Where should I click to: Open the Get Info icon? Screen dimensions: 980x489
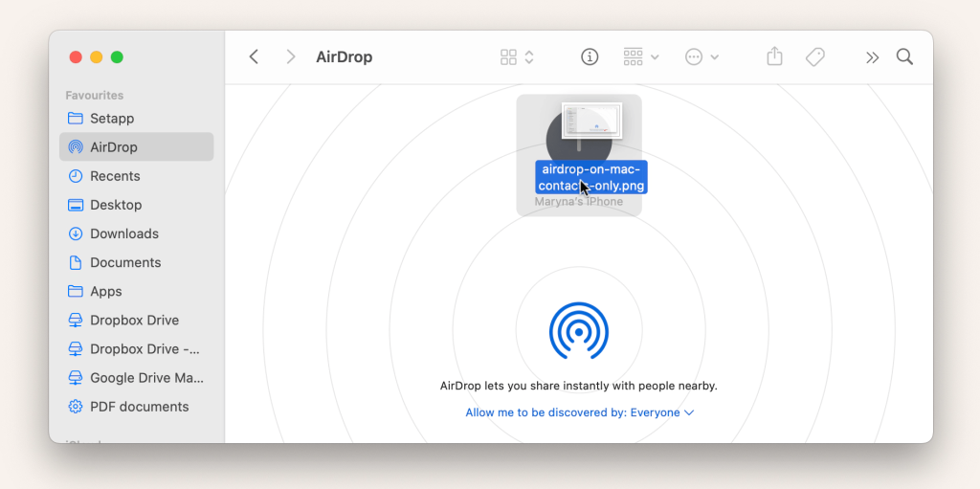(590, 57)
